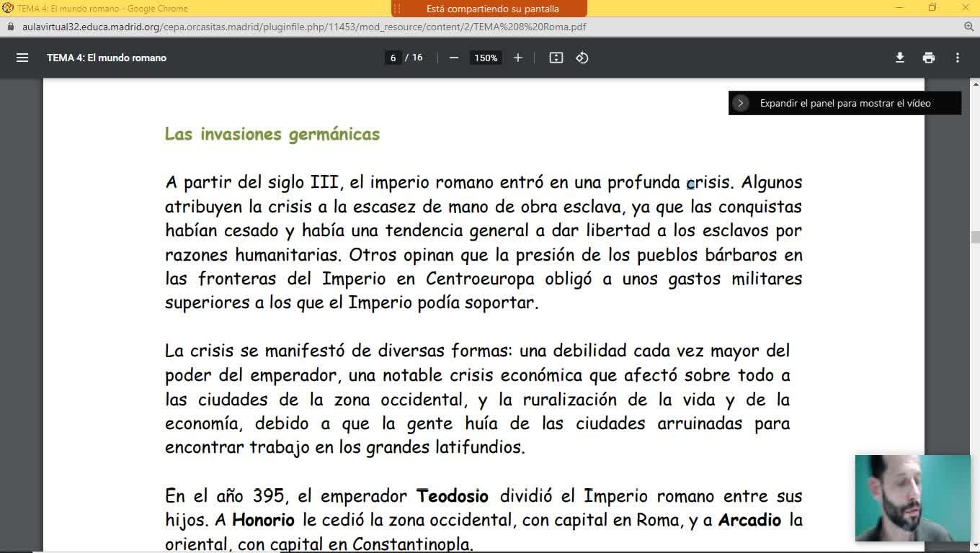Click the zoom level field showing 150%
The width and height of the screenshot is (980, 553).
(486, 58)
